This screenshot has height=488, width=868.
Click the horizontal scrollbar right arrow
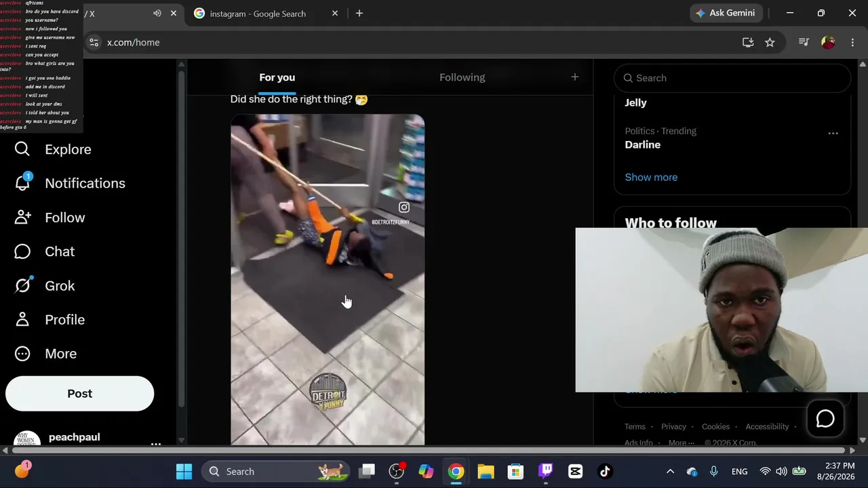coord(853,450)
